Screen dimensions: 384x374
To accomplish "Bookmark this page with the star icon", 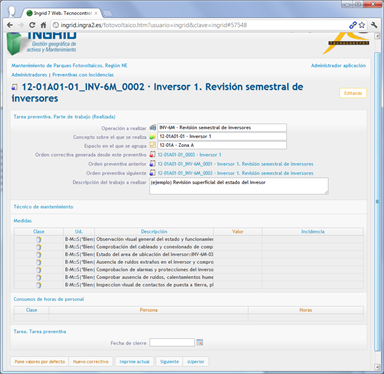I will (362, 25).
